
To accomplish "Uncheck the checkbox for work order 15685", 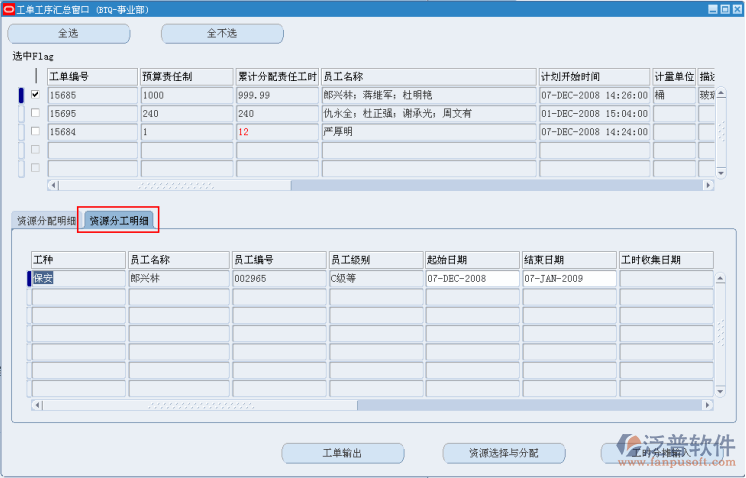I will coord(35,95).
